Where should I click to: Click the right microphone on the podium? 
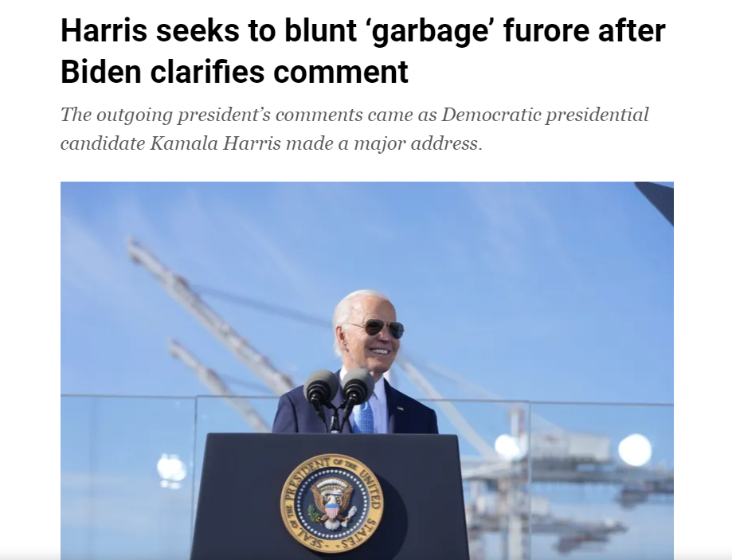[x=358, y=386]
